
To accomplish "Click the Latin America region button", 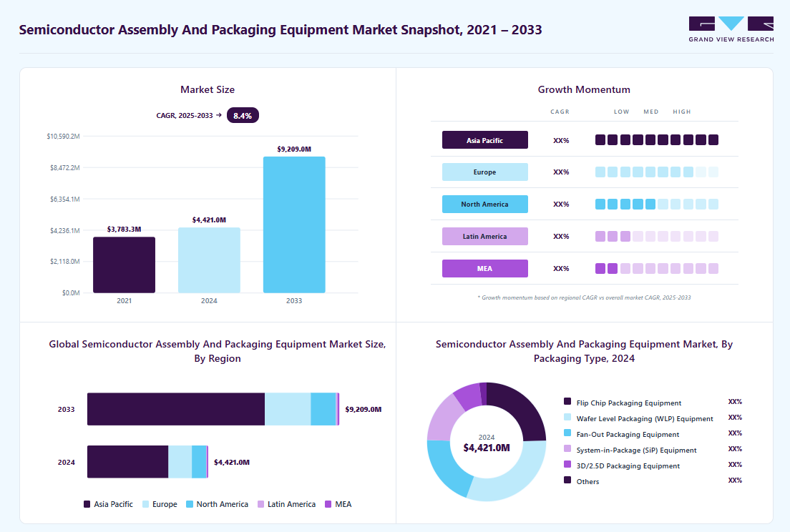I will click(x=485, y=237).
